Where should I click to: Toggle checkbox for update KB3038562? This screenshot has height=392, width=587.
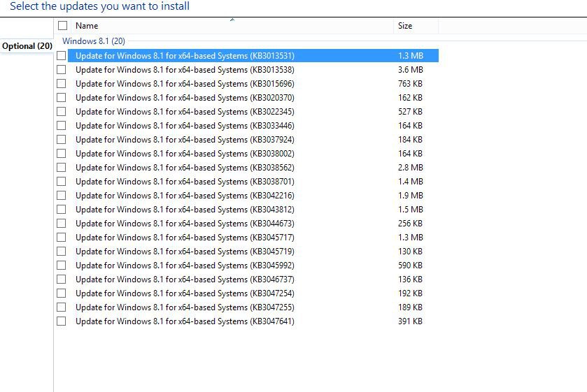pos(62,167)
